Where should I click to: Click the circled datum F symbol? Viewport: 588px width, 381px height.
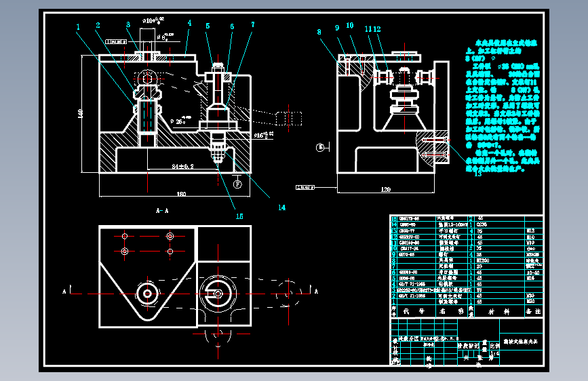[237, 184]
